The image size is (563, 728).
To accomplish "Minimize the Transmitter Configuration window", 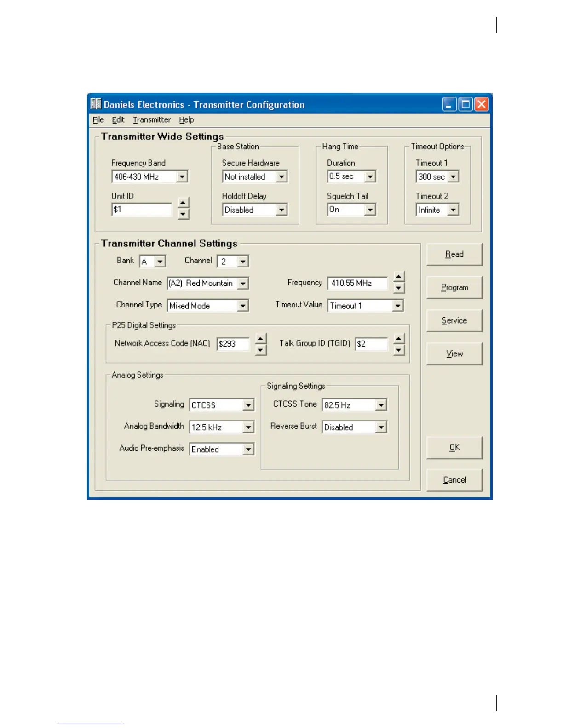I will click(449, 104).
